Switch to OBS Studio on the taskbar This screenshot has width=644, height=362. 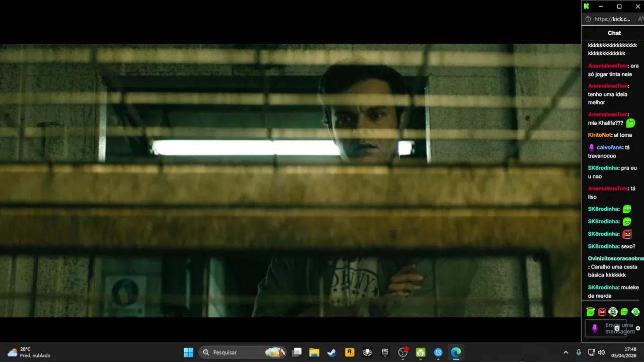(x=403, y=352)
